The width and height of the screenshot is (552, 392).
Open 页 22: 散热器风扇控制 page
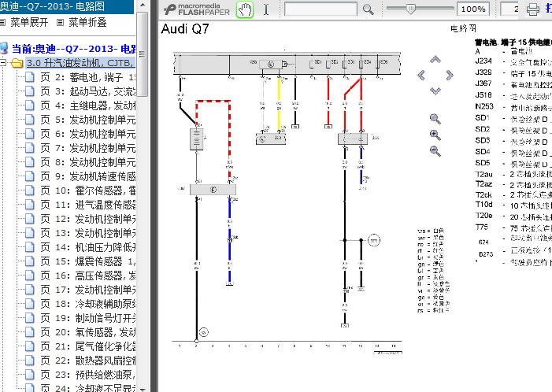coord(88,361)
